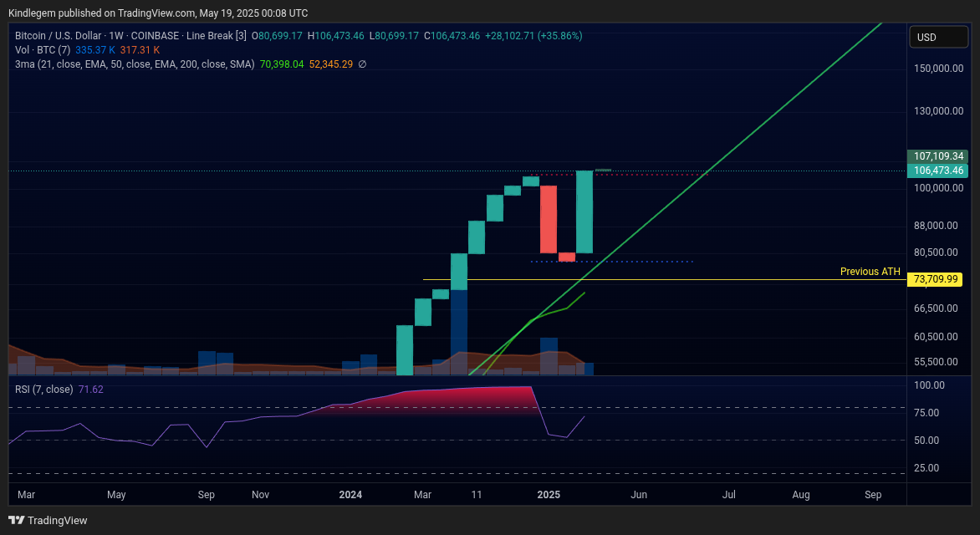This screenshot has height=535, width=980.
Task: Select the 107,109.34 price label
Action: point(937,156)
